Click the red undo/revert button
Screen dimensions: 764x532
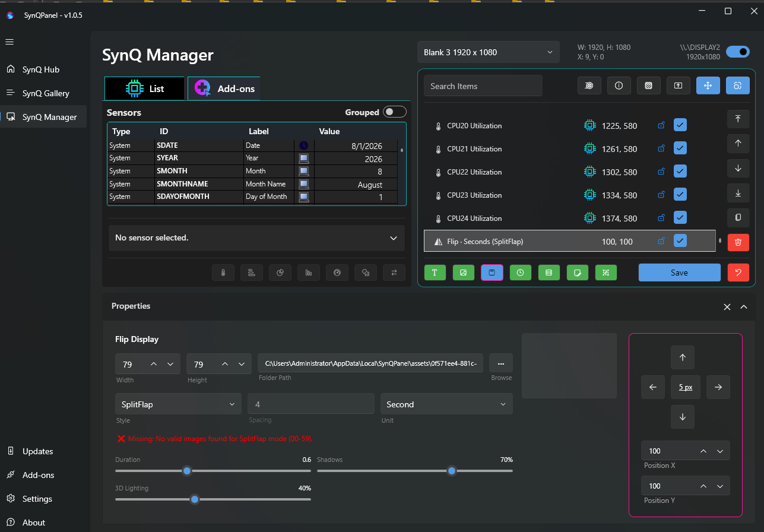click(738, 273)
